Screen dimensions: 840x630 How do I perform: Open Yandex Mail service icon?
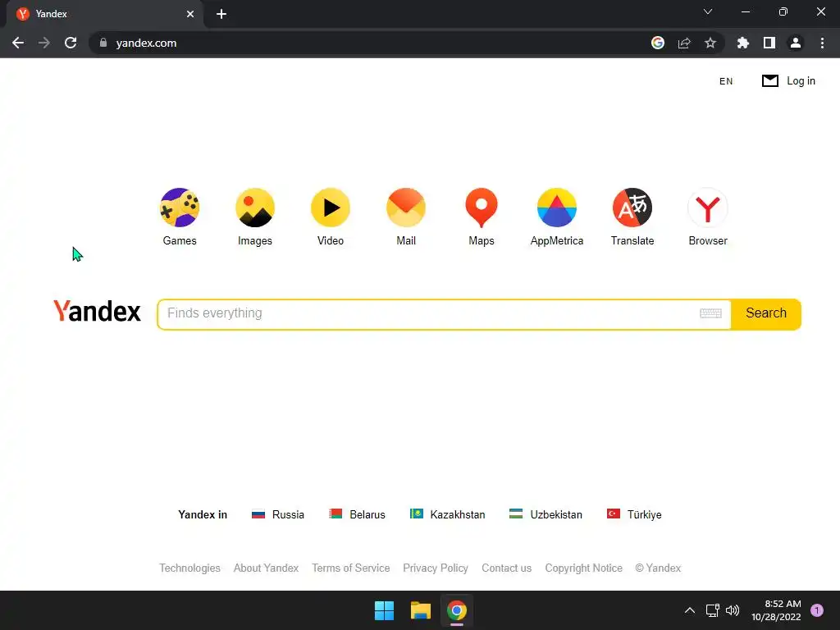click(406, 208)
